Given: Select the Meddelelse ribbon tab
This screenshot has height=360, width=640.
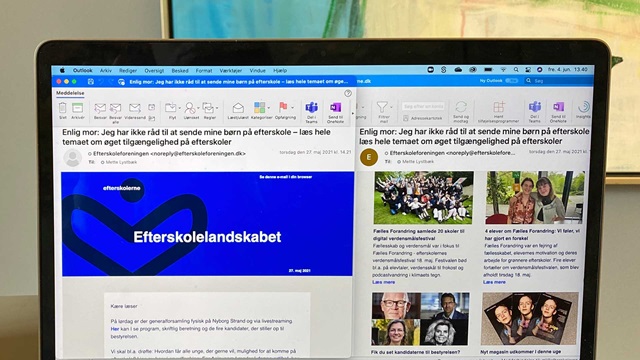Looking at the screenshot, I should tap(70, 93).
